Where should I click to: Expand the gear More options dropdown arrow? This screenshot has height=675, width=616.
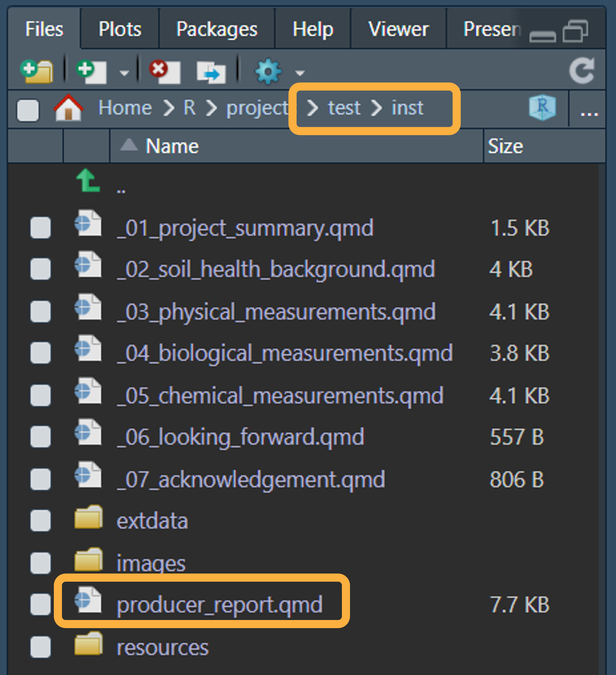point(300,73)
